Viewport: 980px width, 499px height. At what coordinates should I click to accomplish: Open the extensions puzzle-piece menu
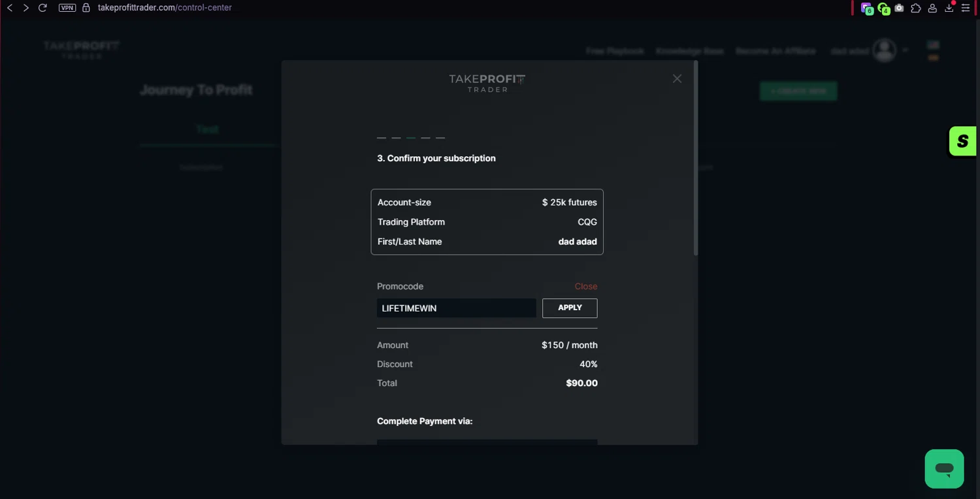click(916, 8)
